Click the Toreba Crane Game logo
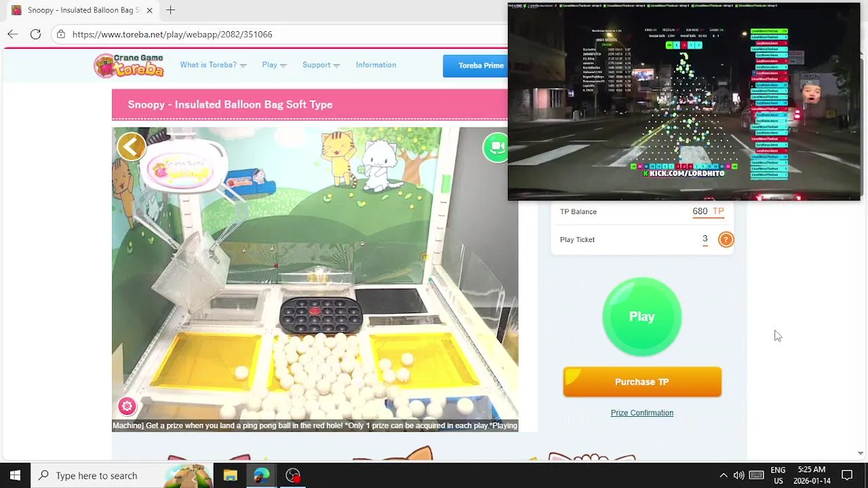The width and height of the screenshot is (868, 488). click(129, 65)
